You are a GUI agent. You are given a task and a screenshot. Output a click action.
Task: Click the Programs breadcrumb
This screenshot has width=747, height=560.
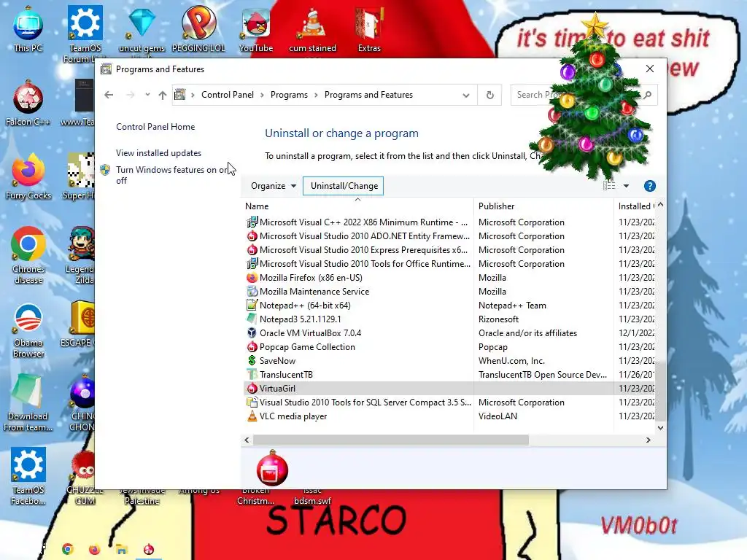(289, 95)
